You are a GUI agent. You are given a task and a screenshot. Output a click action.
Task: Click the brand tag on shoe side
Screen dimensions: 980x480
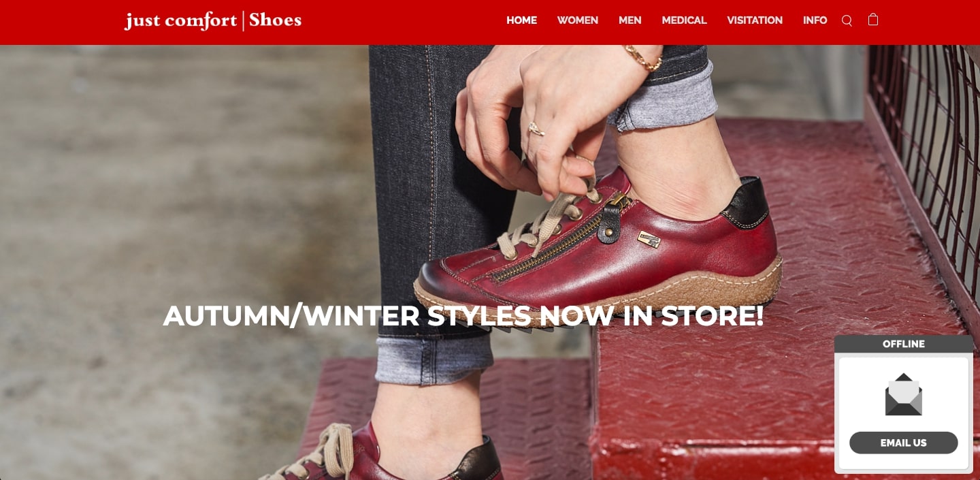click(649, 239)
